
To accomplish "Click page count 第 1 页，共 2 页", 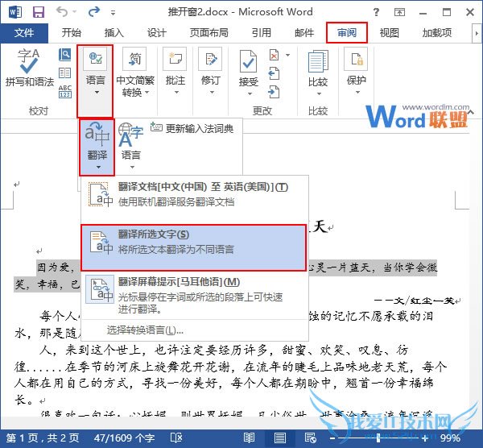I will pos(43,438).
